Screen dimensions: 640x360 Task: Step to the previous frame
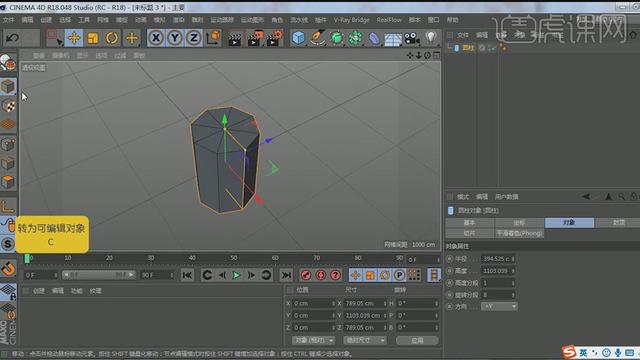click(222, 275)
